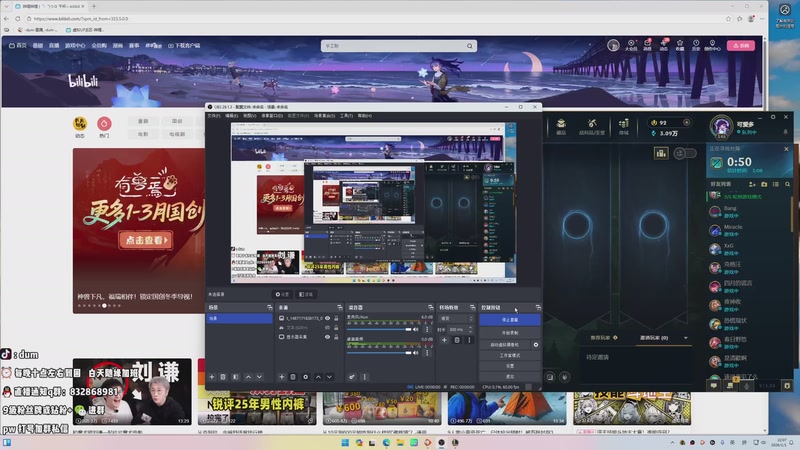Select the highlighted scene in OBS scenes list
800x450 pixels.
[239, 318]
